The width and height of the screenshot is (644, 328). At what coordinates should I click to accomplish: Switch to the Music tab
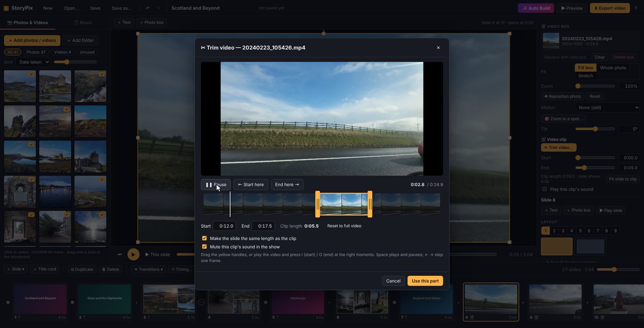(83, 23)
